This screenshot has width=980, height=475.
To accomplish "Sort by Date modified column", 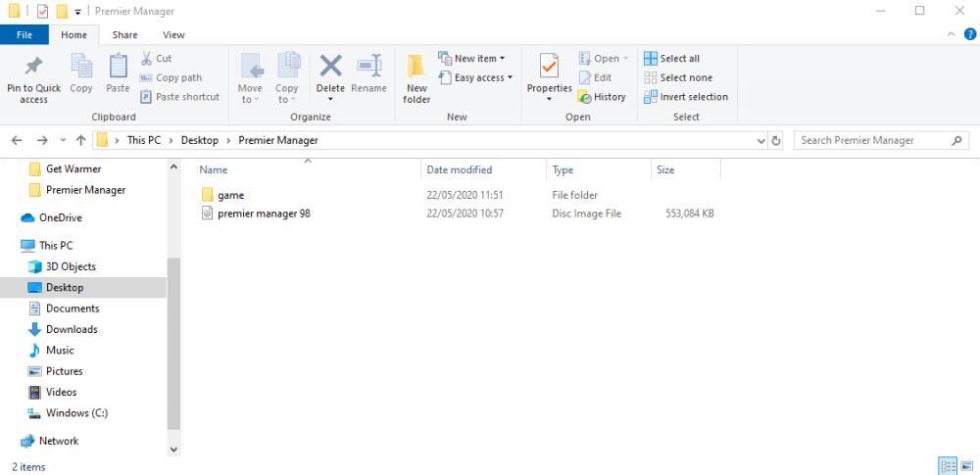I will tap(484, 169).
